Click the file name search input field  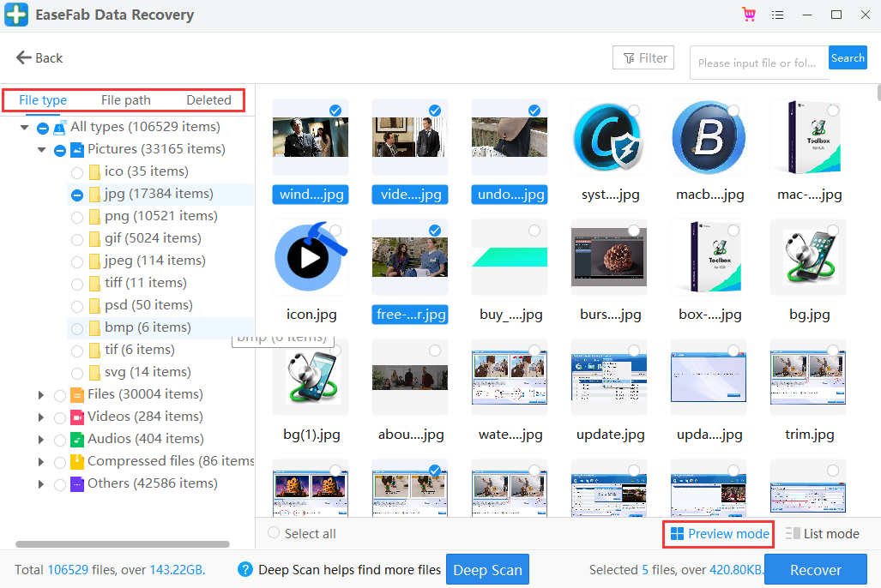757,63
